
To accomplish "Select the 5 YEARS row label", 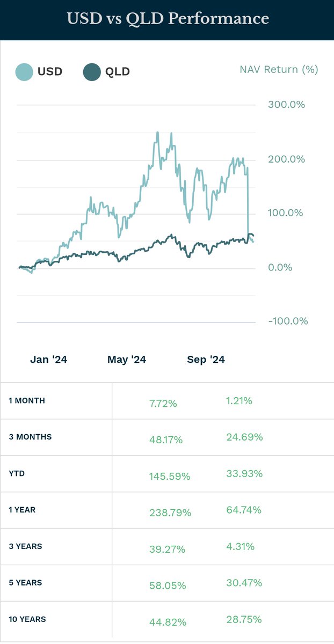I will [25, 583].
